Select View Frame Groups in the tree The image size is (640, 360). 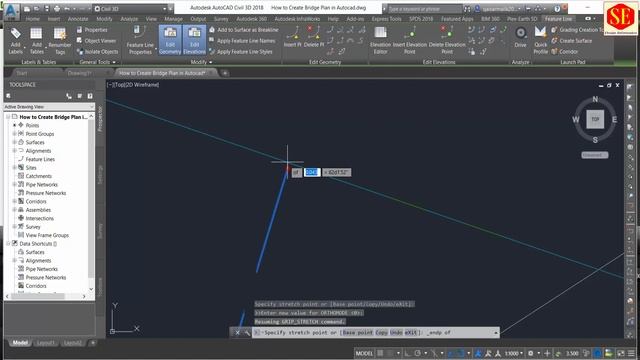[47, 235]
